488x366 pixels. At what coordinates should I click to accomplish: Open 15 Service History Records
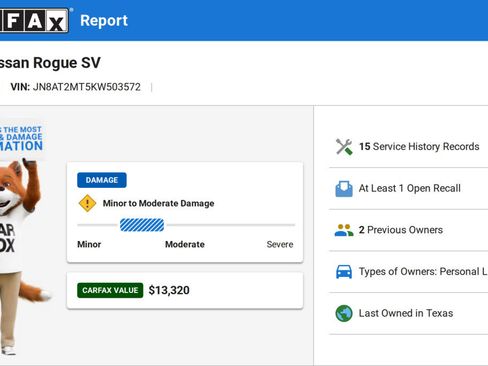(x=419, y=146)
